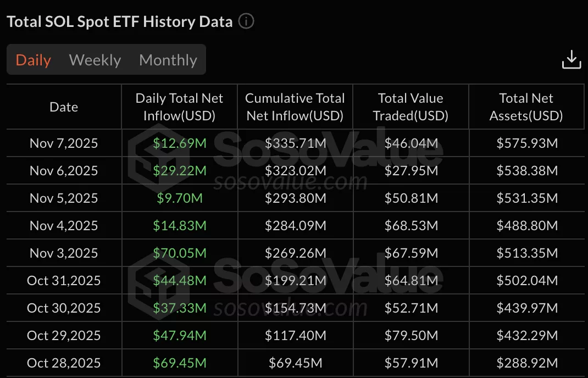Click the $335.71M cumulative inflow value
The height and width of the screenshot is (378, 588).
pyautogui.click(x=295, y=143)
